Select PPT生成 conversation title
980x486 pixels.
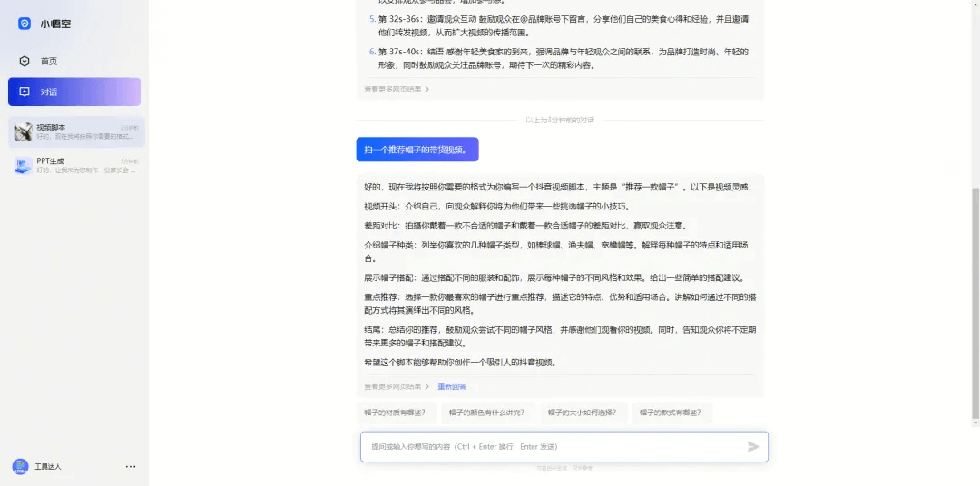50,161
